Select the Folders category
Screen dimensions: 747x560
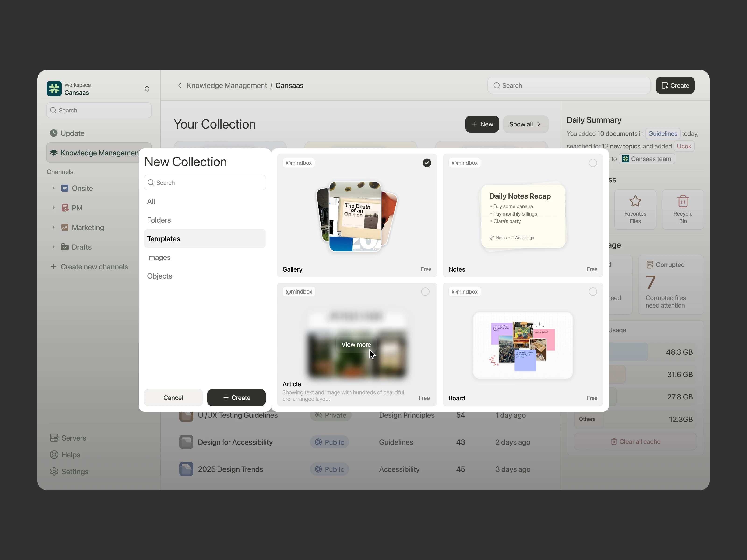[x=205, y=220]
